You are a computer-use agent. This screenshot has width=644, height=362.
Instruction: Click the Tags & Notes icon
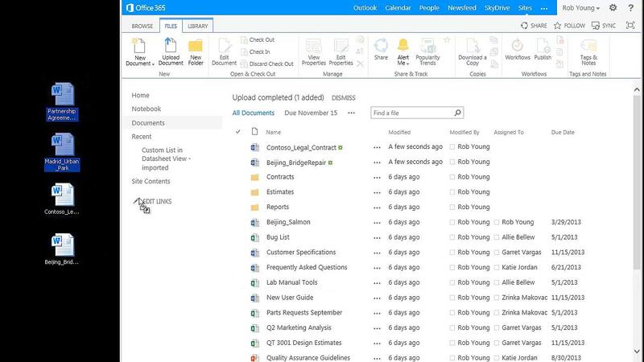pos(588,50)
